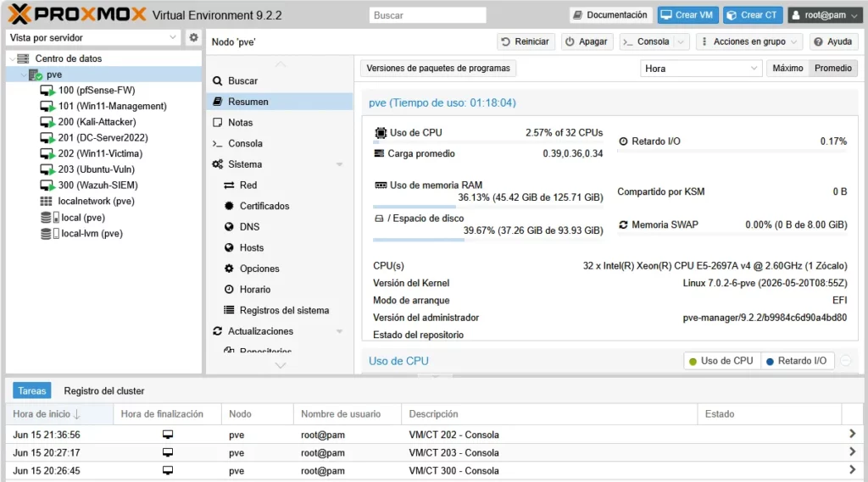Viewport: 868px width, 482px height.
Task: Open Consola dropdown arrow in toolbar
Action: tap(681, 42)
